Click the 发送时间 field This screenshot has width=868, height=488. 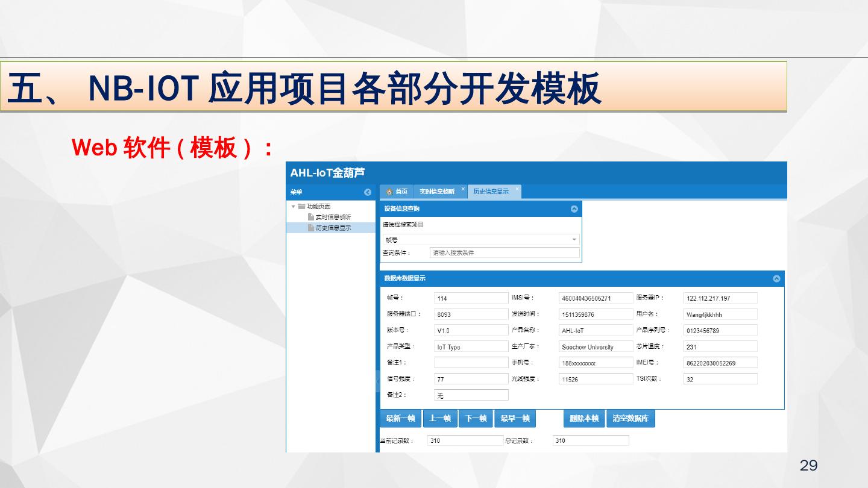[x=596, y=314]
